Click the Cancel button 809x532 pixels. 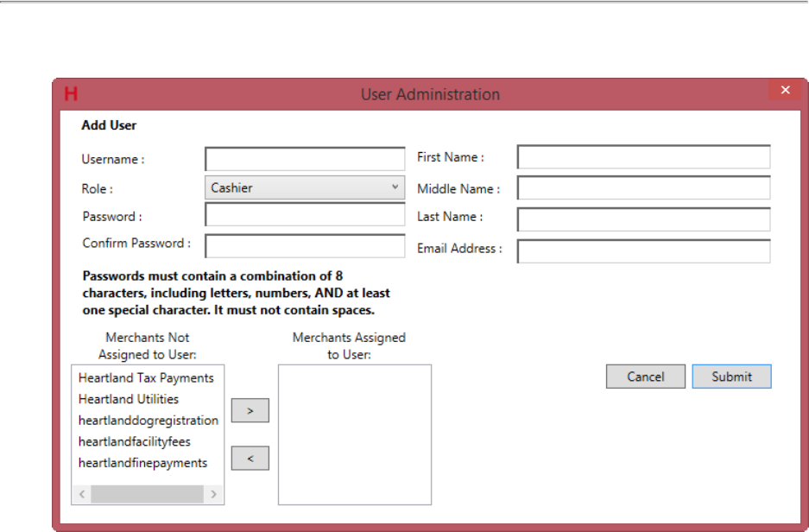(646, 377)
